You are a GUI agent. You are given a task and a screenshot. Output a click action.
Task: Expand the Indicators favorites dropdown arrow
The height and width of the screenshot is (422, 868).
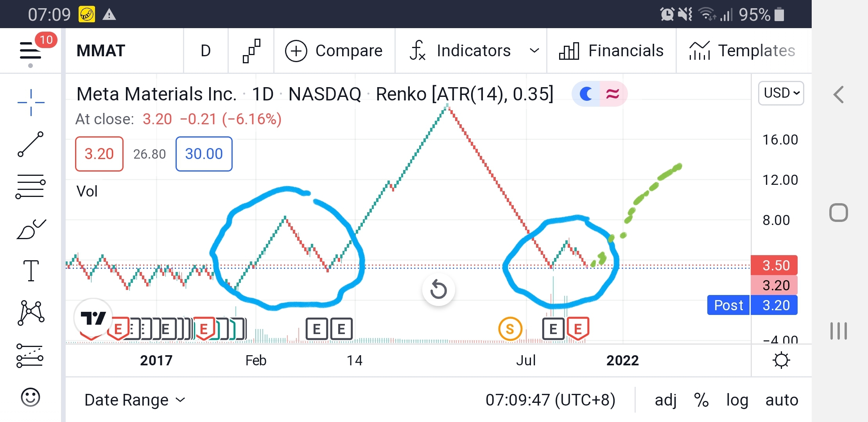pyautogui.click(x=534, y=50)
